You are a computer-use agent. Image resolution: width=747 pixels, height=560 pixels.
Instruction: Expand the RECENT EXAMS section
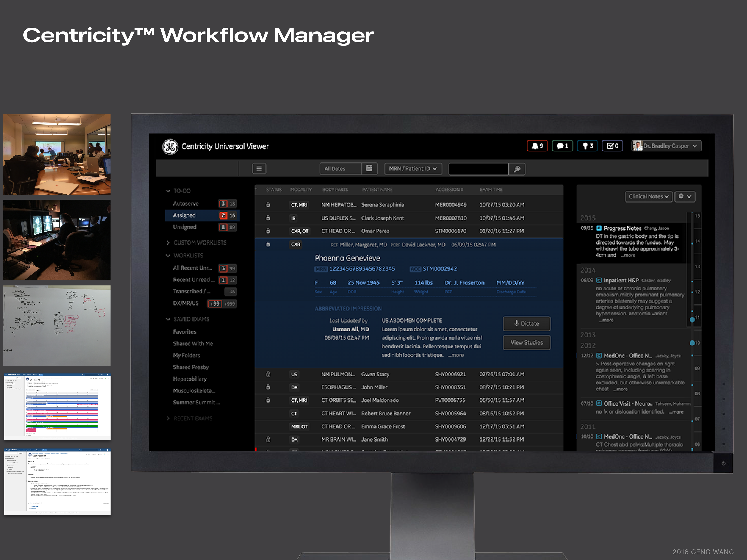[x=168, y=418]
